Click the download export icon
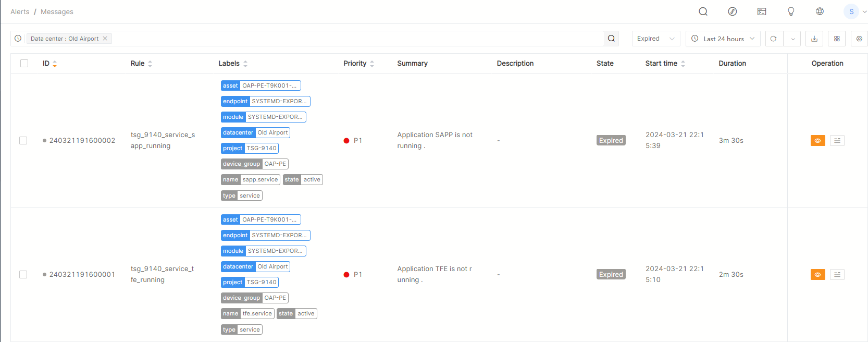 (x=814, y=39)
